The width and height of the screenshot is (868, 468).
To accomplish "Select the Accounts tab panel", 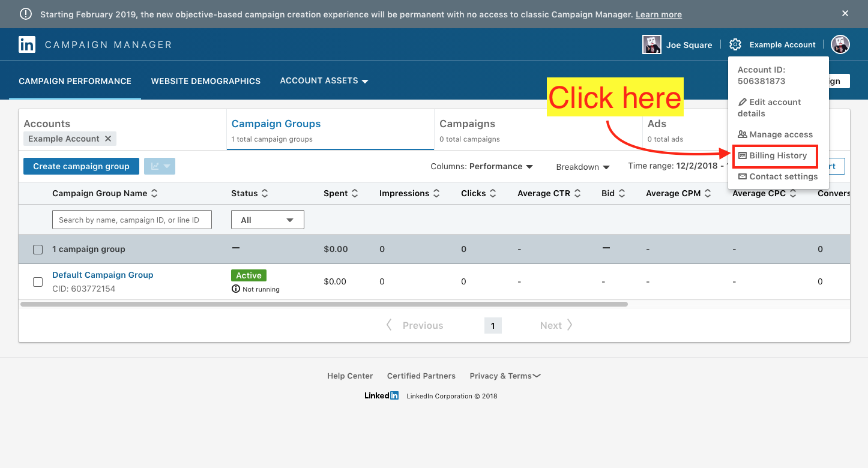I will click(x=122, y=130).
